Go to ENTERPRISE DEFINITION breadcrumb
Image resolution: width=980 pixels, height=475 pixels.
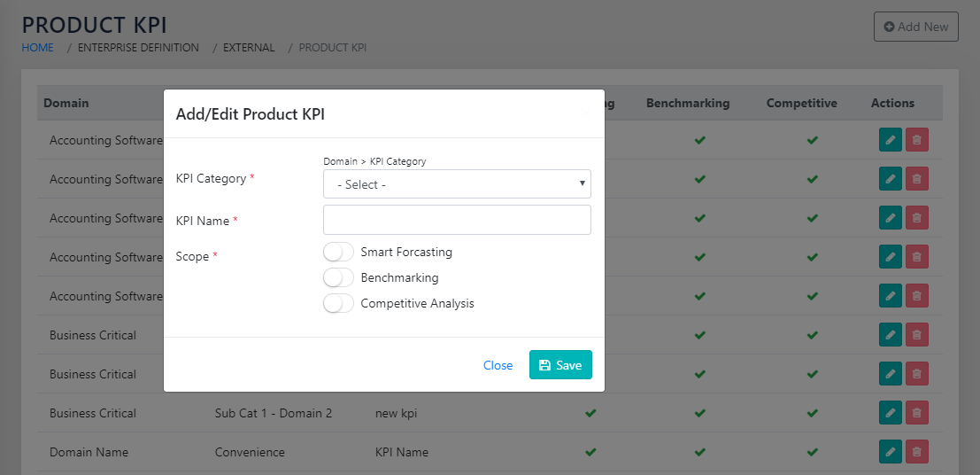(x=138, y=48)
